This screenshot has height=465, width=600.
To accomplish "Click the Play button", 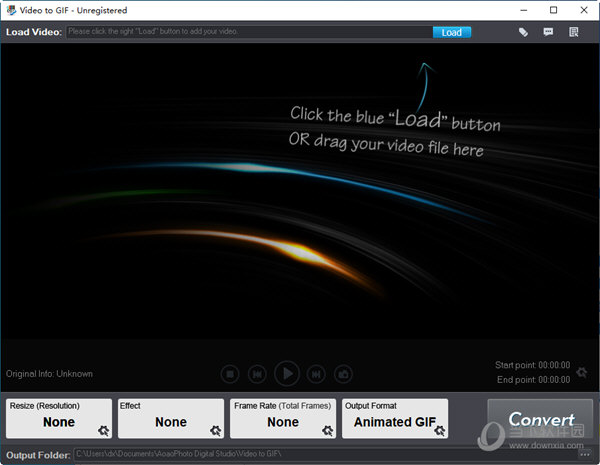I will pos(287,374).
